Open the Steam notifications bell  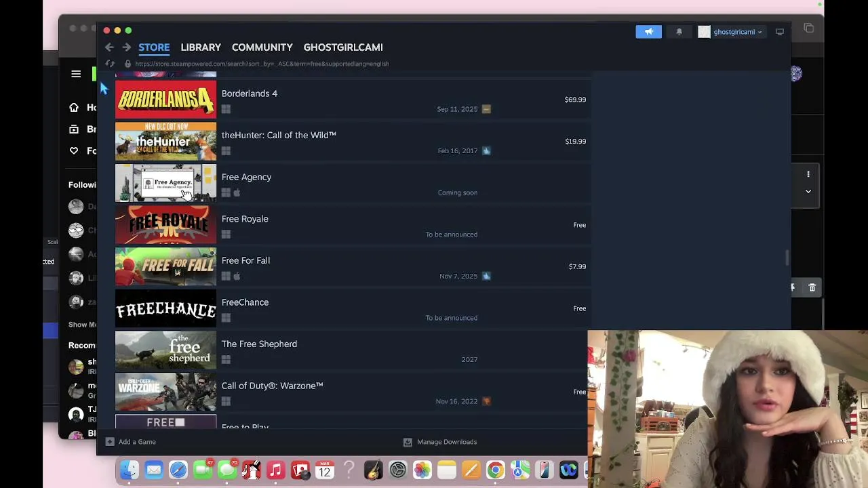[679, 32]
